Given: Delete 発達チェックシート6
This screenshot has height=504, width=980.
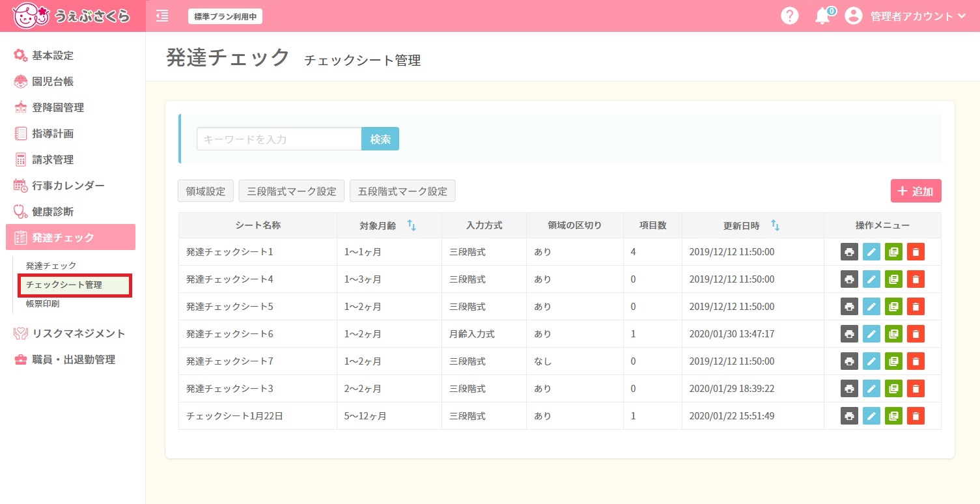Looking at the screenshot, I should pyautogui.click(x=916, y=334).
